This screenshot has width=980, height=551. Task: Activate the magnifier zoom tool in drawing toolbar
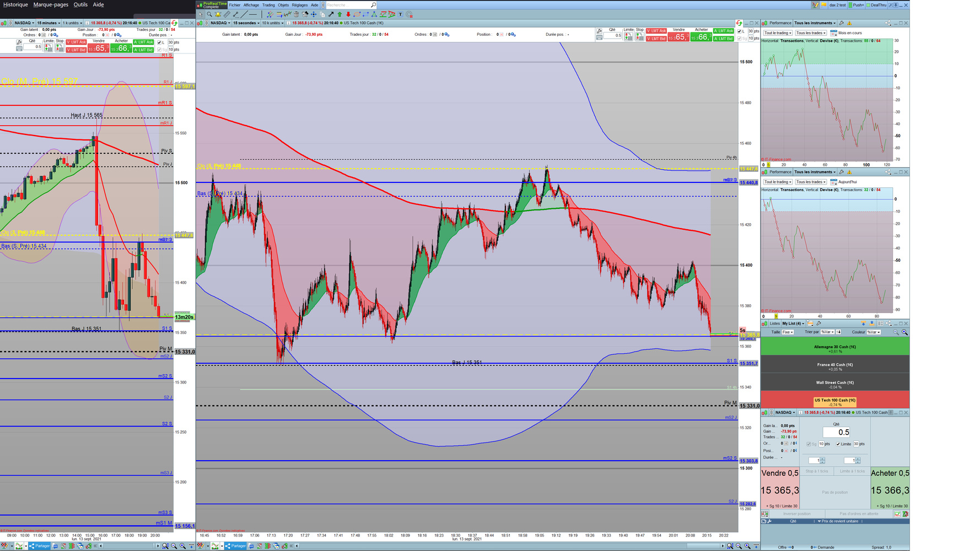(x=209, y=14)
